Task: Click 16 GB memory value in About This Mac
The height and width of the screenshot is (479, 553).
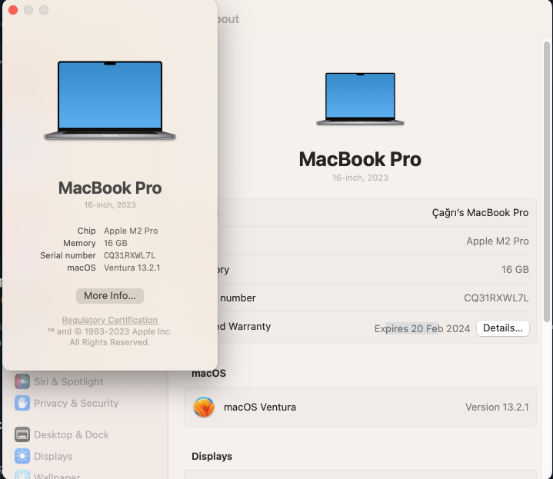Action: (115, 243)
